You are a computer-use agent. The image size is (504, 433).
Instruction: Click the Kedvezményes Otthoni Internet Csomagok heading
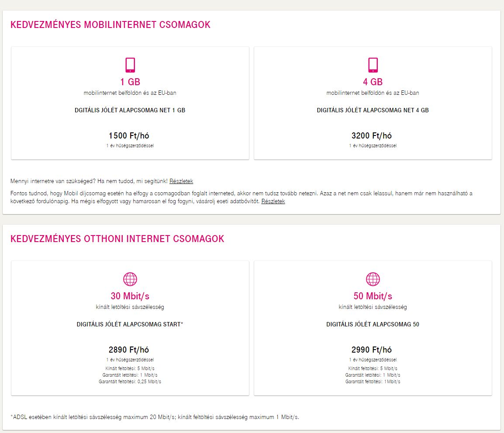click(117, 239)
